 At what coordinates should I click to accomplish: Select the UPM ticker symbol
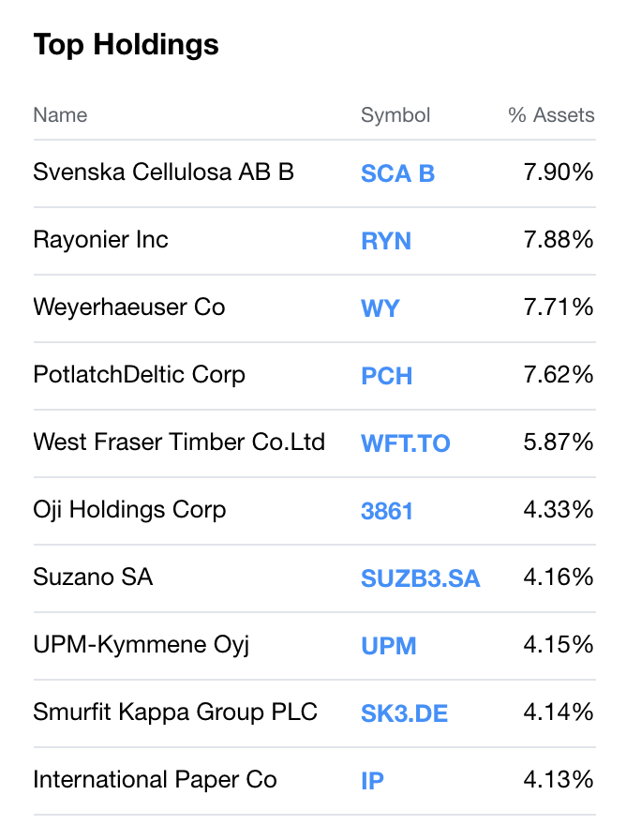coord(388,646)
